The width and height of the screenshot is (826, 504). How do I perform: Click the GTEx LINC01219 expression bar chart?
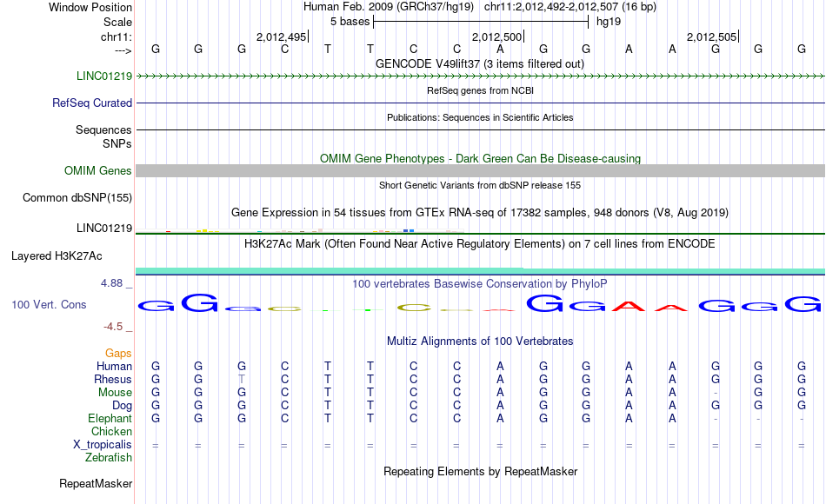(x=300, y=230)
